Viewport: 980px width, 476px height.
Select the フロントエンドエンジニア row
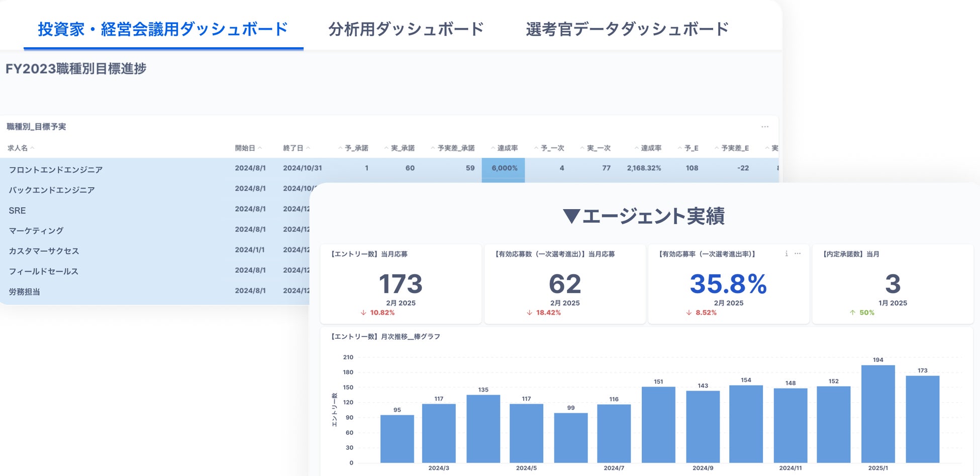[56, 170]
